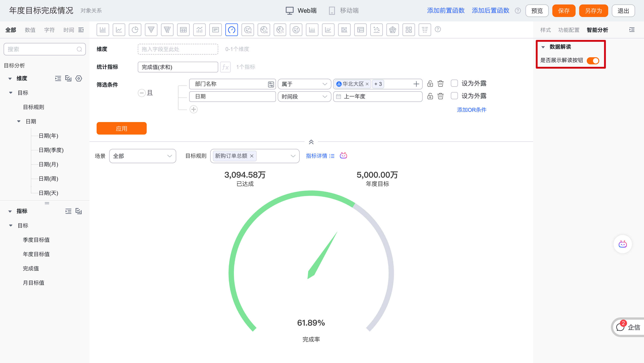Open the 属于 operator dropdown
The width and height of the screenshot is (644, 363).
pyautogui.click(x=304, y=84)
